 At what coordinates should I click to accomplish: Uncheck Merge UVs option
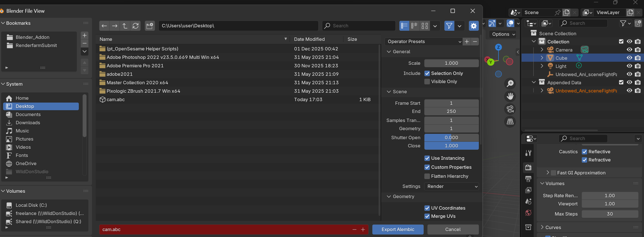[427, 216]
